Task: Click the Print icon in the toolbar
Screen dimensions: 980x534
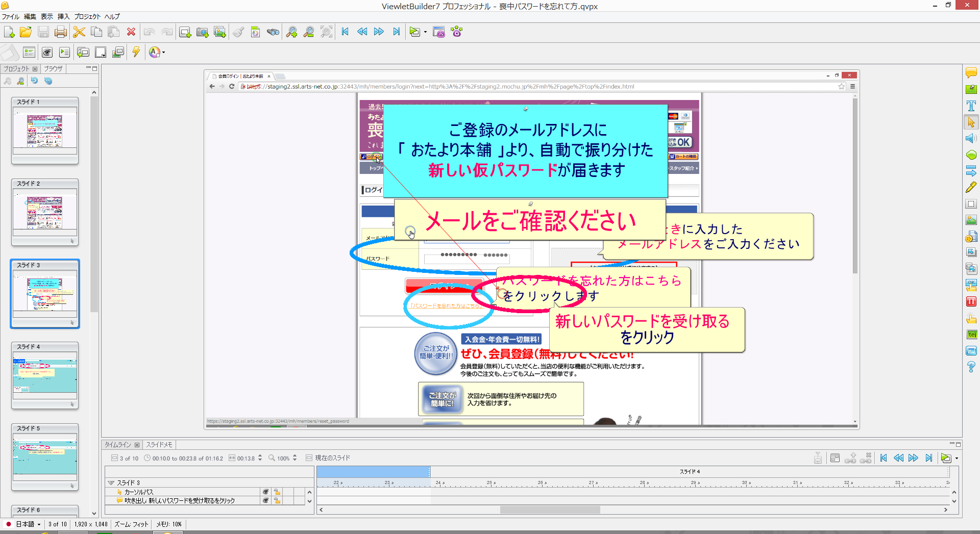Action: (61, 32)
